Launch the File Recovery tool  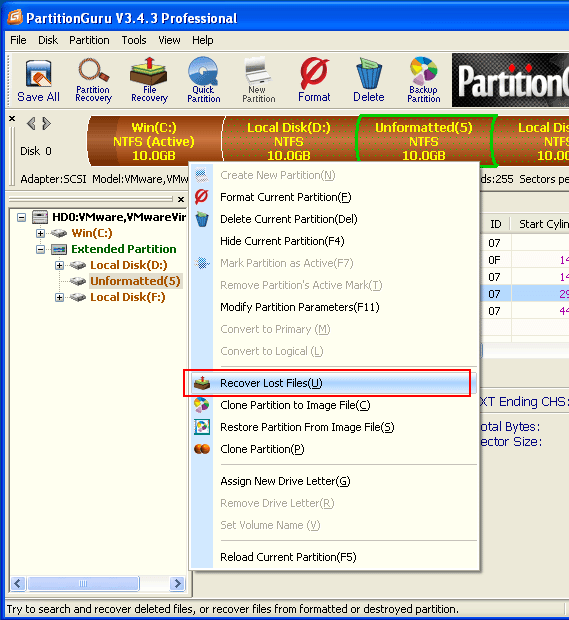pos(149,81)
